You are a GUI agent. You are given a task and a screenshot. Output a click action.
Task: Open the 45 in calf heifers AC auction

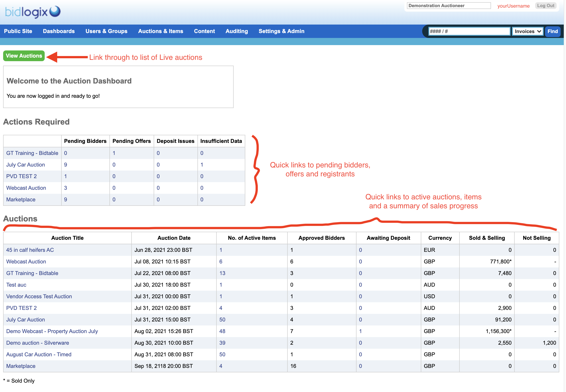click(x=30, y=250)
